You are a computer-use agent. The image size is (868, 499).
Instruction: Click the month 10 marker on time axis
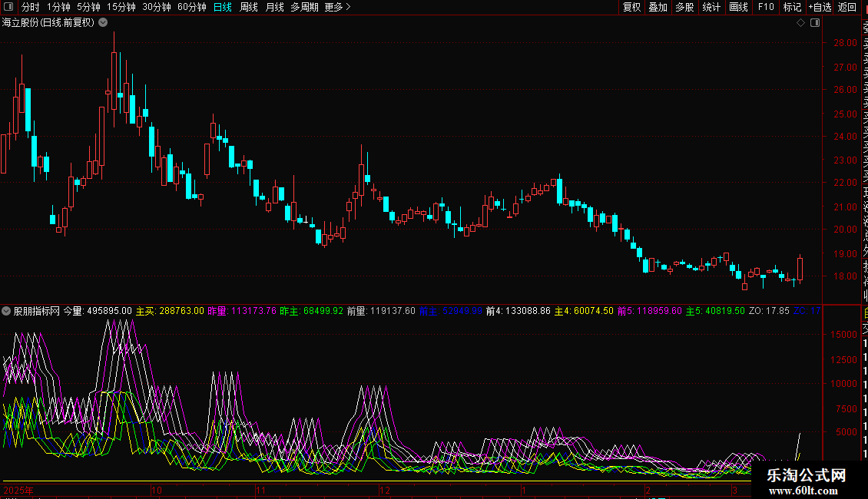pos(157,490)
